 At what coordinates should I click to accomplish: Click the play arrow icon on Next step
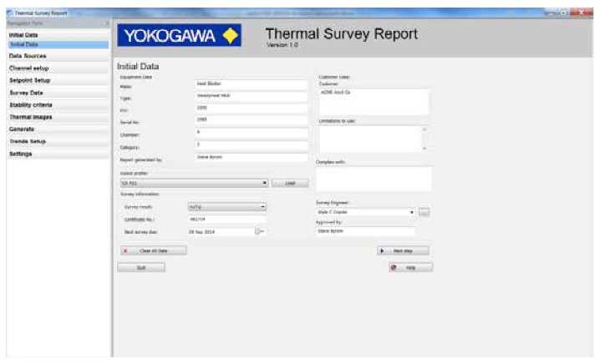coord(382,251)
